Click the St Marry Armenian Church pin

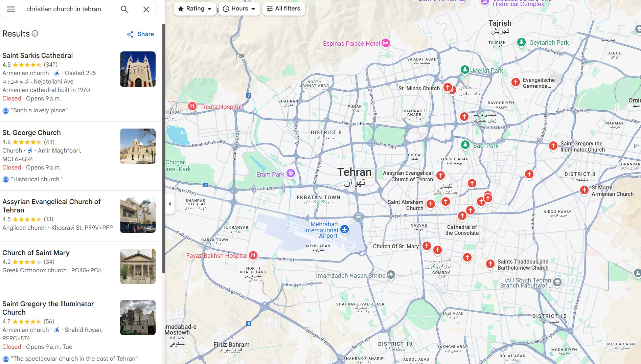584,190
